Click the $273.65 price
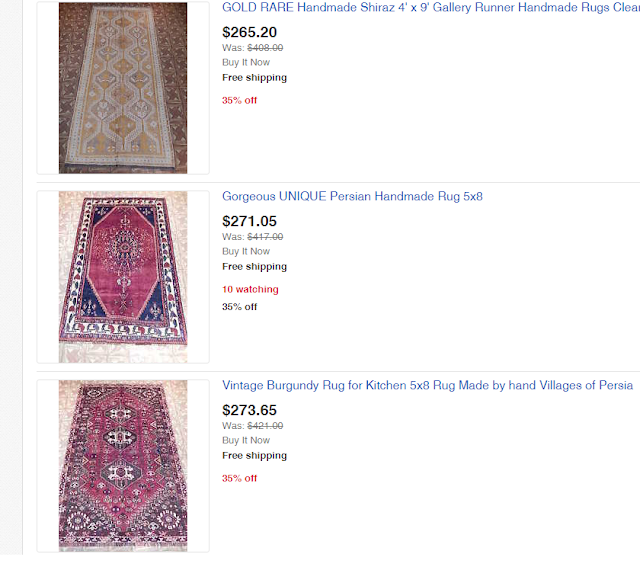The width and height of the screenshot is (640, 570). (250, 410)
